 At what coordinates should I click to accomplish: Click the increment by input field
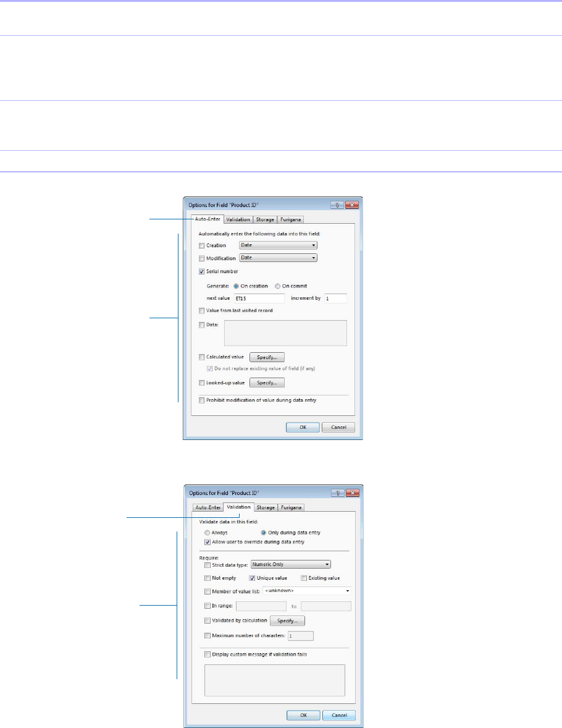(335, 298)
